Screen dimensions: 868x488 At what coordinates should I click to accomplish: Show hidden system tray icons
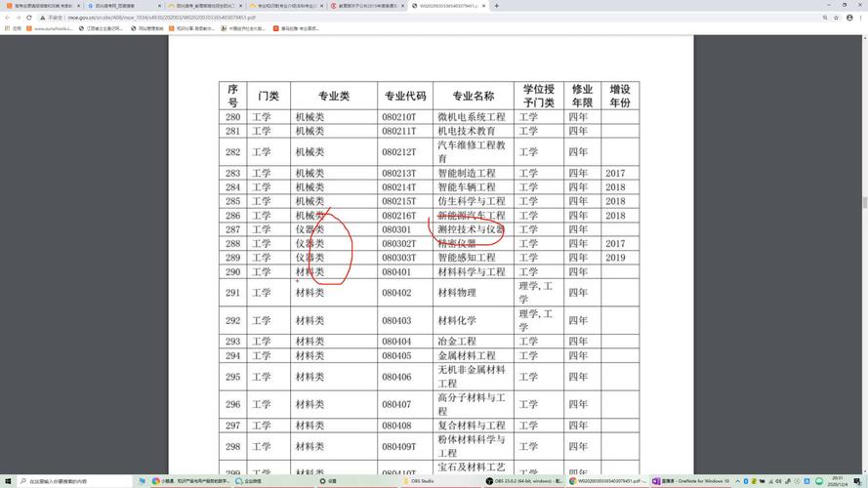(x=737, y=481)
